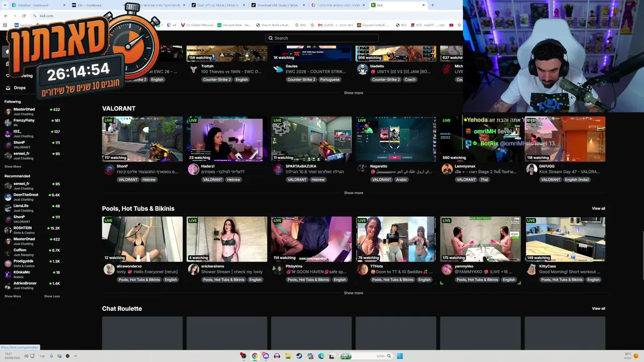The width and height of the screenshot is (644, 362).
Task: Open AdrienBroner in Recommended channels
Action: click(32, 285)
